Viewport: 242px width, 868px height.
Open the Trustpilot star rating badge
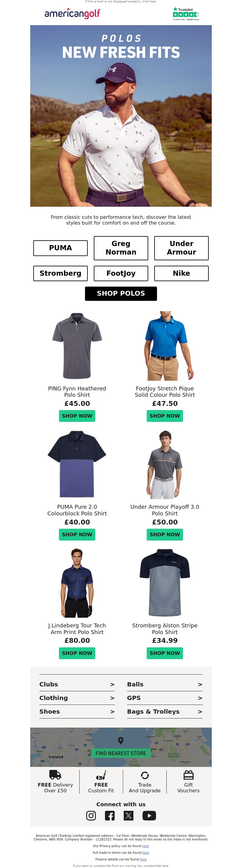(x=186, y=14)
